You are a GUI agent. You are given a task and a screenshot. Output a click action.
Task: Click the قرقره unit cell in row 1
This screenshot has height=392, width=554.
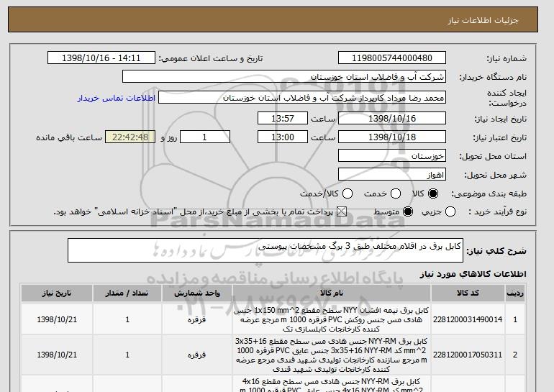[197, 319]
